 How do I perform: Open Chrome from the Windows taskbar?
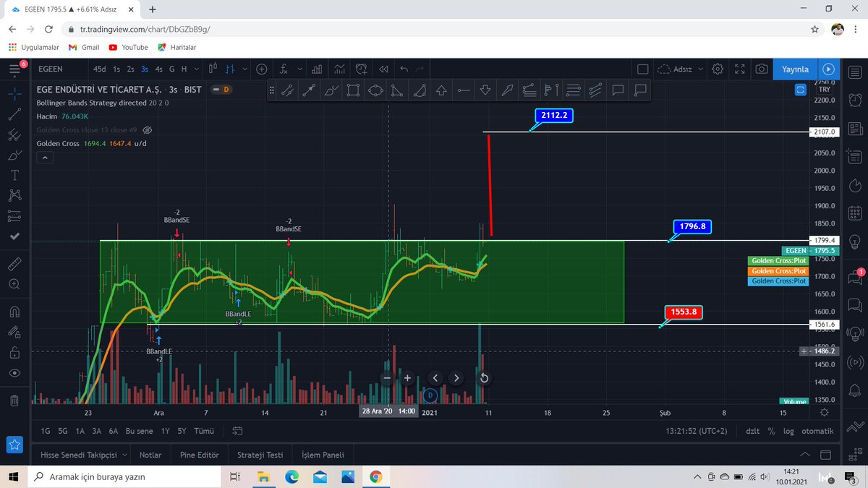pos(375,477)
